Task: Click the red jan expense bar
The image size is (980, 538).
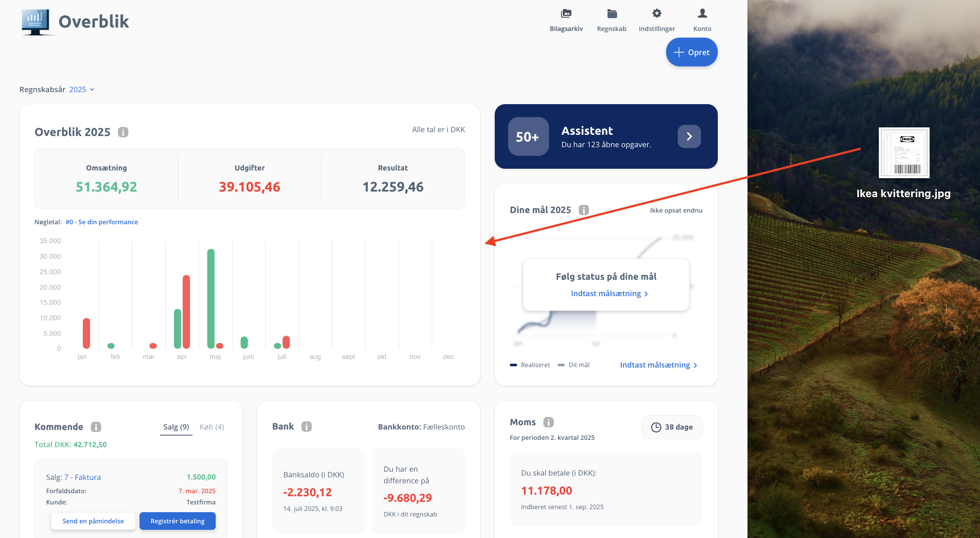Action: click(87, 333)
